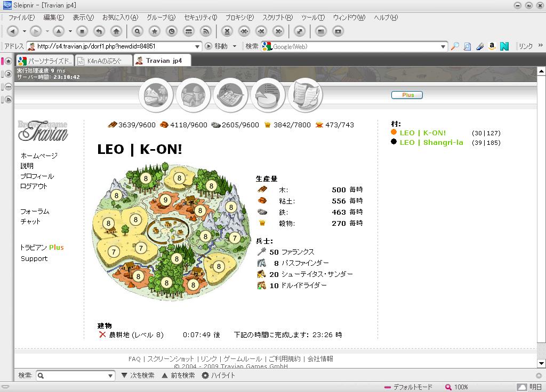
Task: Click the browser Forward arrow button
Action: (x=36, y=31)
